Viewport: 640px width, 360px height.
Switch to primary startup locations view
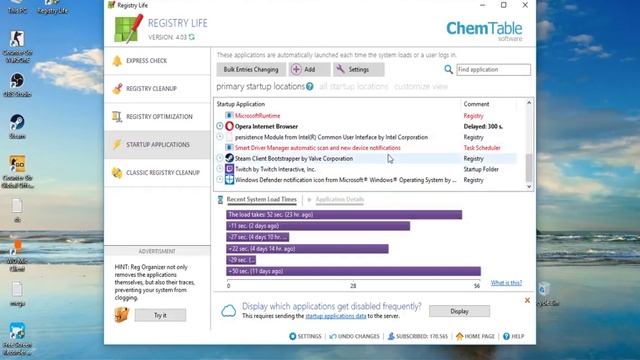click(x=260, y=87)
